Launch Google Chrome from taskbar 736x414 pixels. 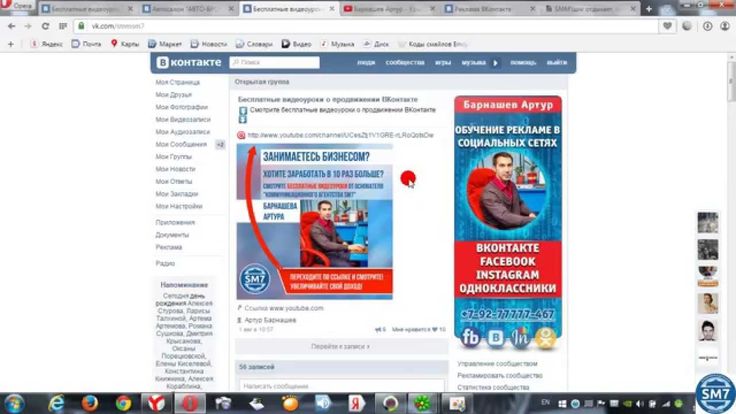123,403
